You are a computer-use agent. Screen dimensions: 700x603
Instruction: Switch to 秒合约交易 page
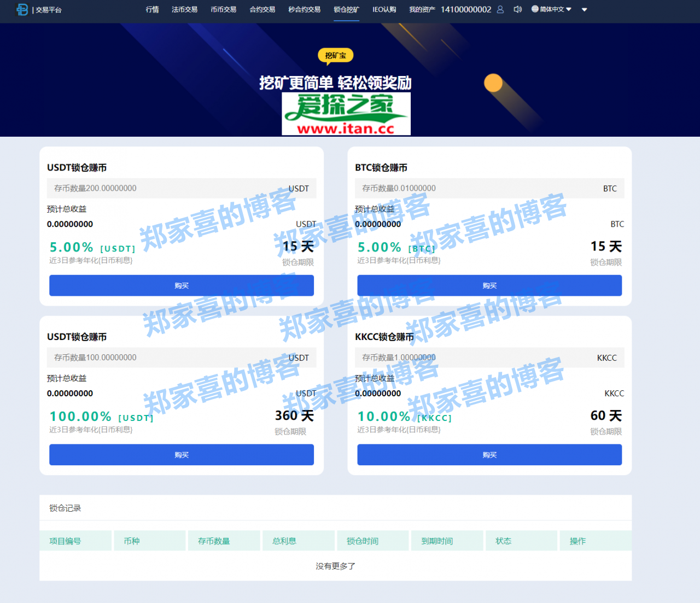click(304, 9)
